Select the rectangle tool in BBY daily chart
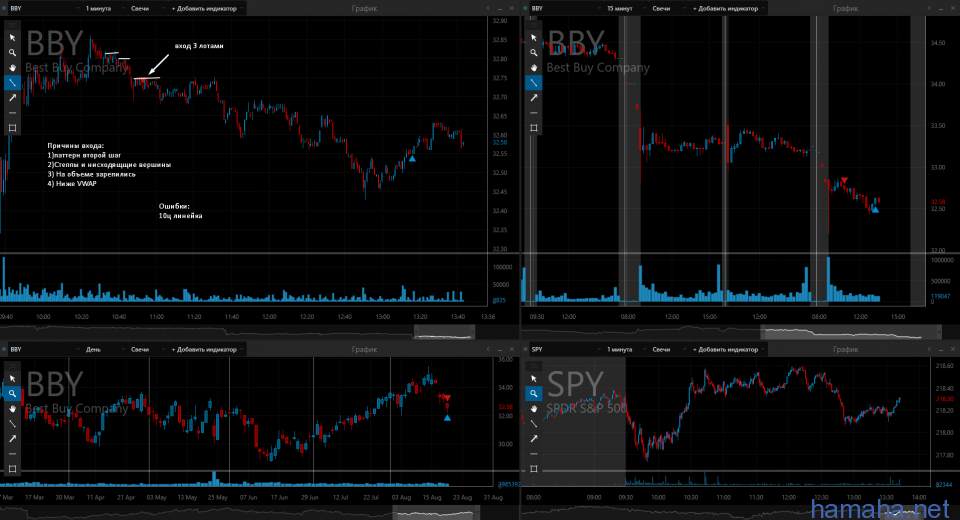Viewport: 960px width, 520px height. tap(12, 469)
